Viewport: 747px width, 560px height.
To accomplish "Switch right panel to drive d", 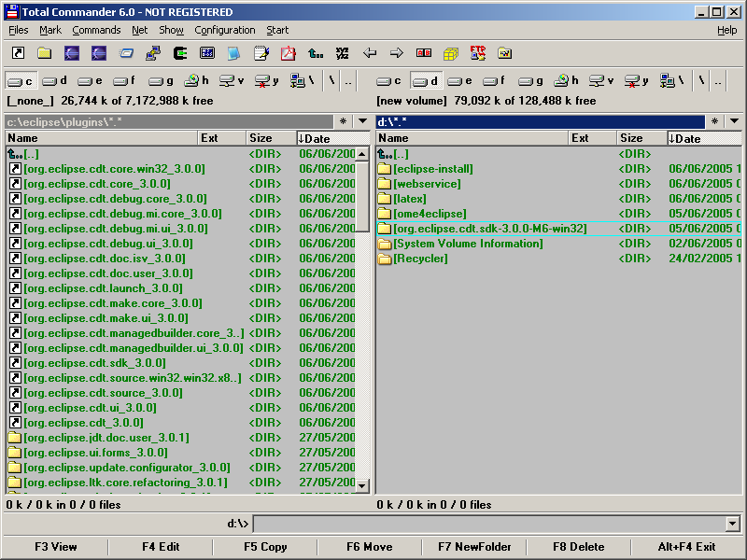I will [426, 81].
